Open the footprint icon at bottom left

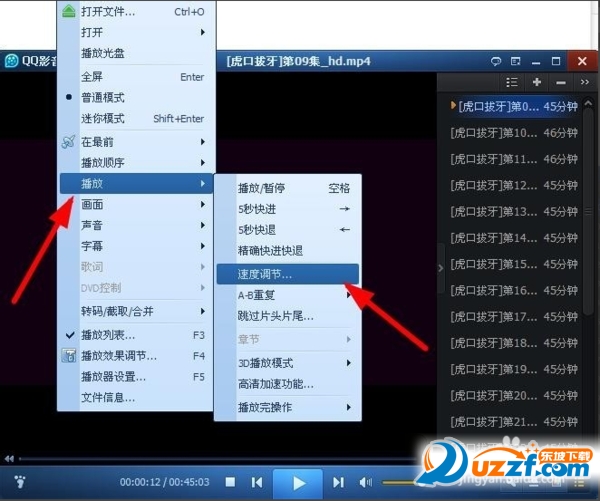click(20, 481)
